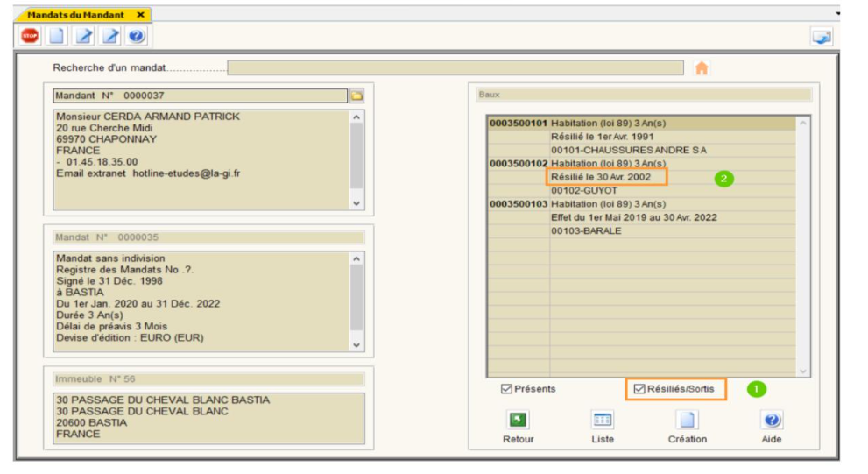Click the orange home icon beside search field
Image resolution: width=868 pixels, height=474 pixels.
pos(701,68)
